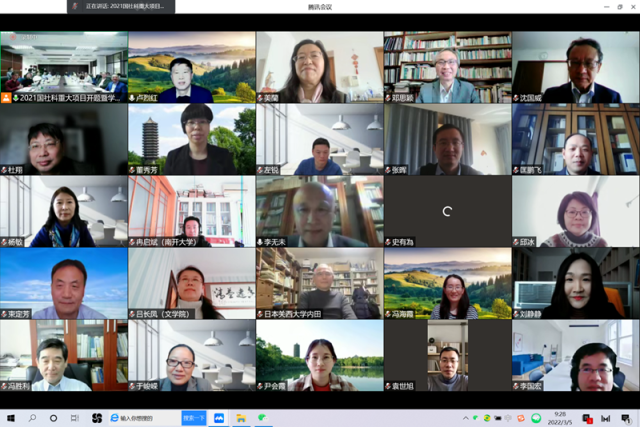Click 李国宏's video tile

coord(576,356)
